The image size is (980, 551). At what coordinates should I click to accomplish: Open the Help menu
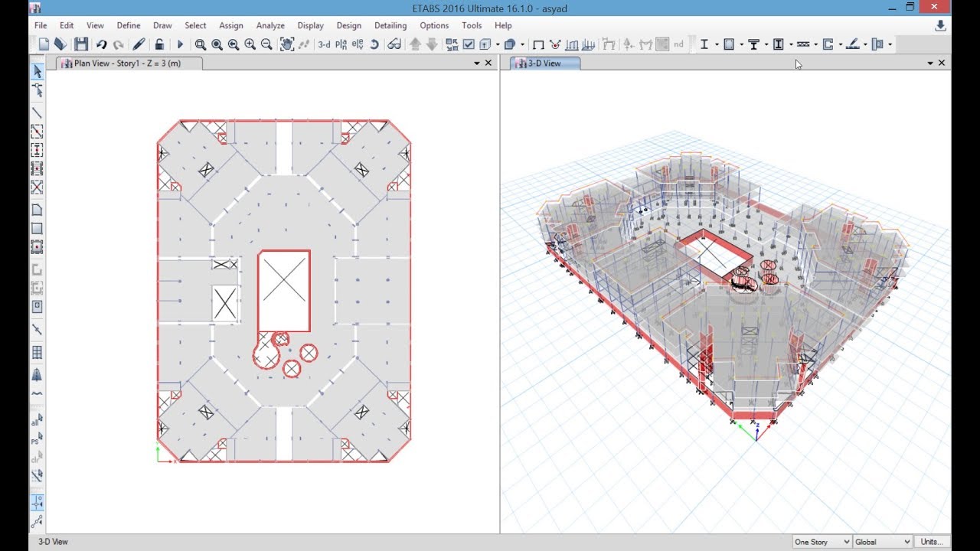(503, 25)
